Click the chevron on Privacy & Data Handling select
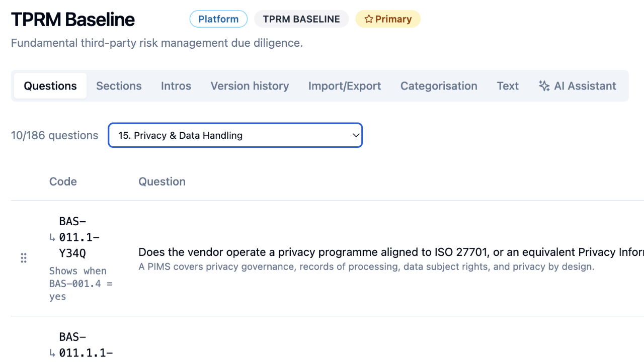 pos(356,135)
